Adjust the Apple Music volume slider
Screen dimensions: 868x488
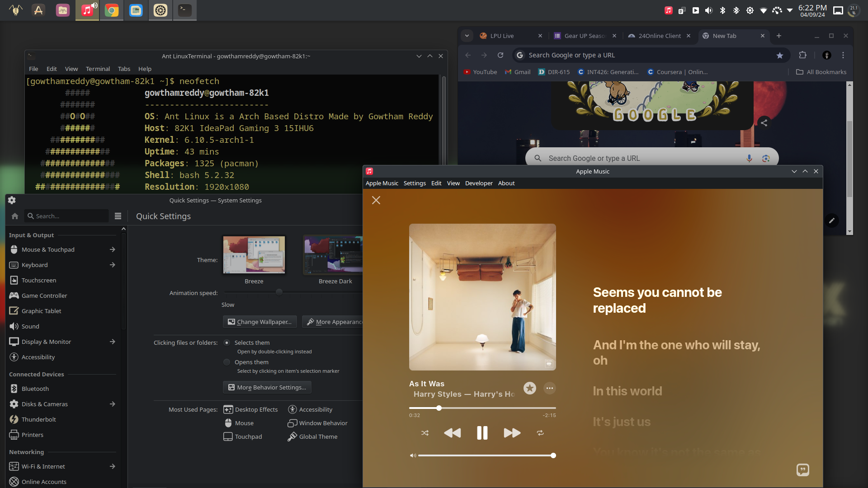pyautogui.click(x=487, y=455)
